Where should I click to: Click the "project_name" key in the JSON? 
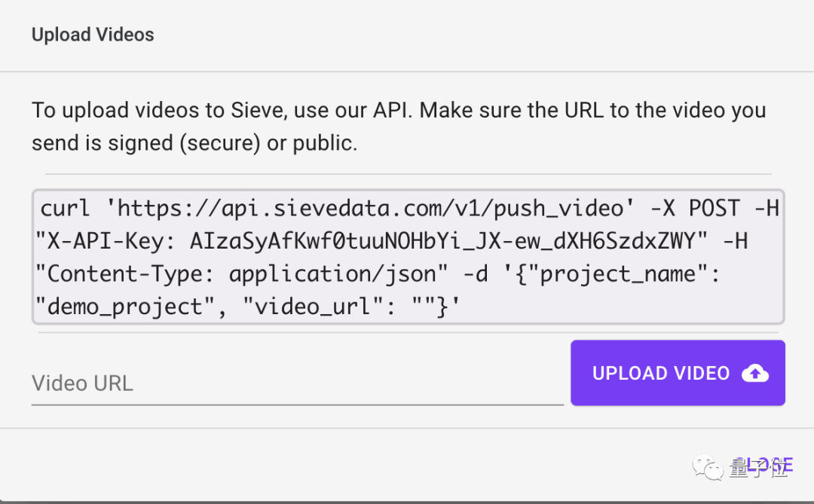tap(623, 273)
